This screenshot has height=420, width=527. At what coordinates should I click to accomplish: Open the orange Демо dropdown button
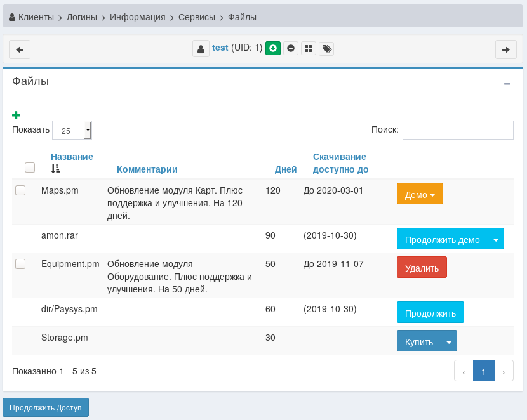[419, 194]
